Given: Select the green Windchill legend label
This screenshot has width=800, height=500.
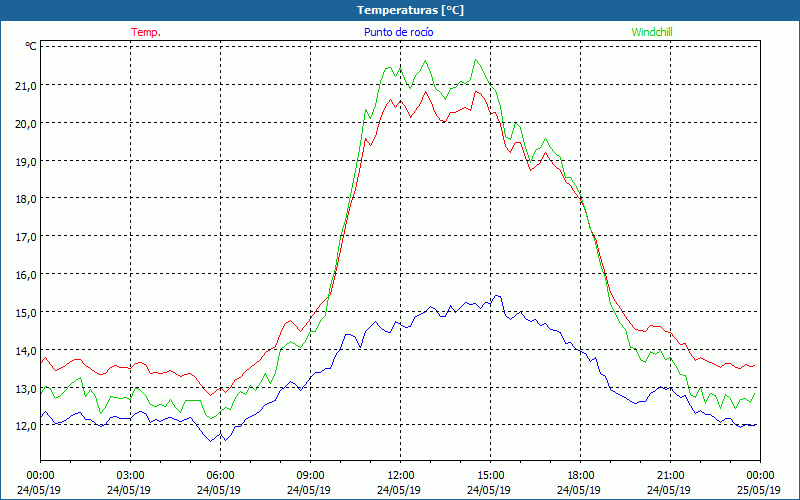Looking at the screenshot, I should [x=652, y=32].
